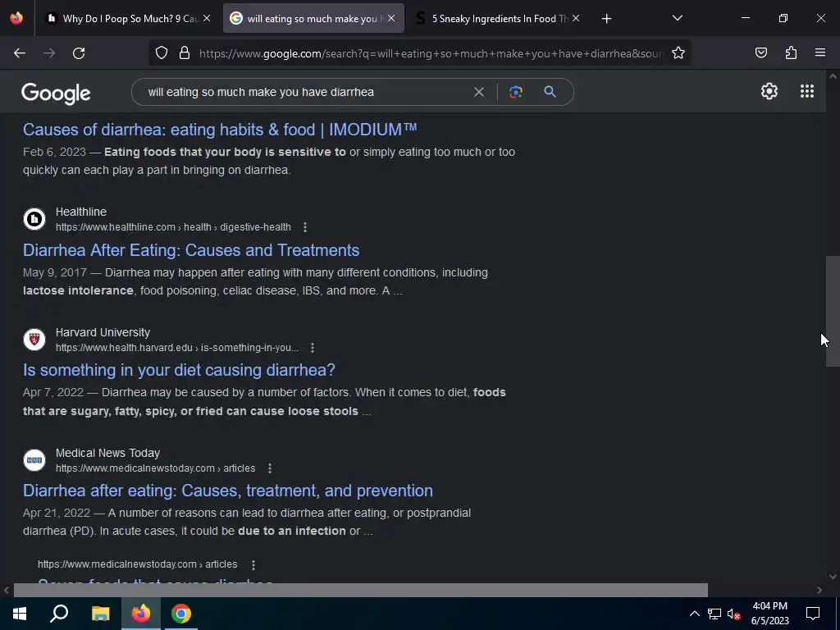Click the network status tray icon
Image resolution: width=840 pixels, height=630 pixels.
pos(714,614)
